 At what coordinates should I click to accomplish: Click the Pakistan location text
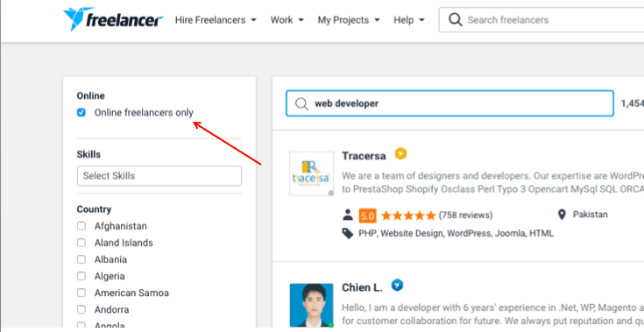pyautogui.click(x=591, y=215)
